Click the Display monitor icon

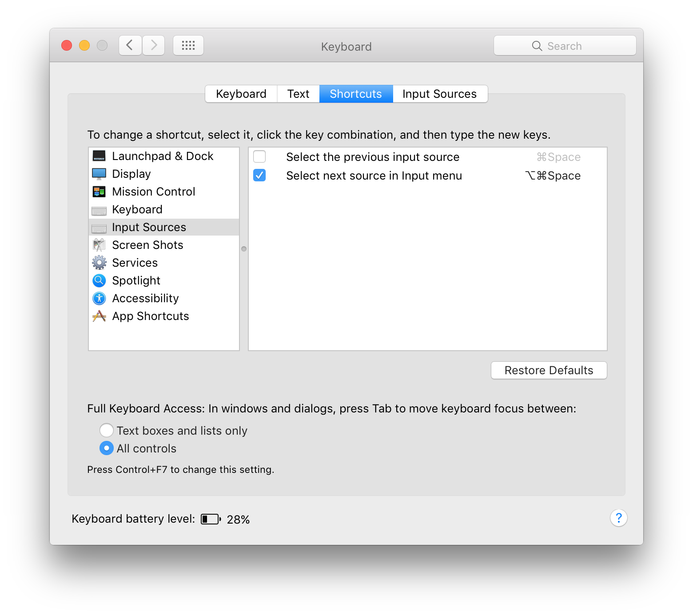pyautogui.click(x=99, y=174)
